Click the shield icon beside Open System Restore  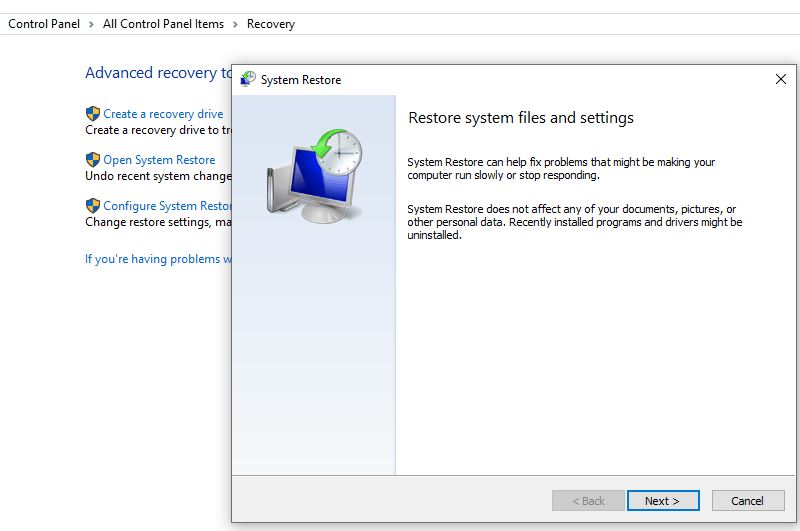coord(93,159)
